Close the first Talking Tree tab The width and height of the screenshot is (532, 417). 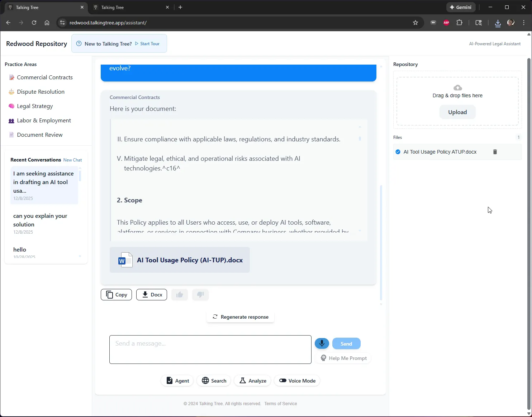pos(82,7)
